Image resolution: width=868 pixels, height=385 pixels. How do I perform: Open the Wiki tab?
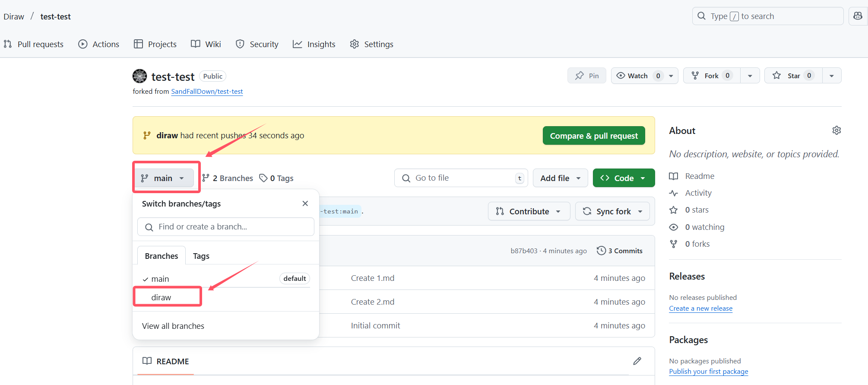coord(206,44)
